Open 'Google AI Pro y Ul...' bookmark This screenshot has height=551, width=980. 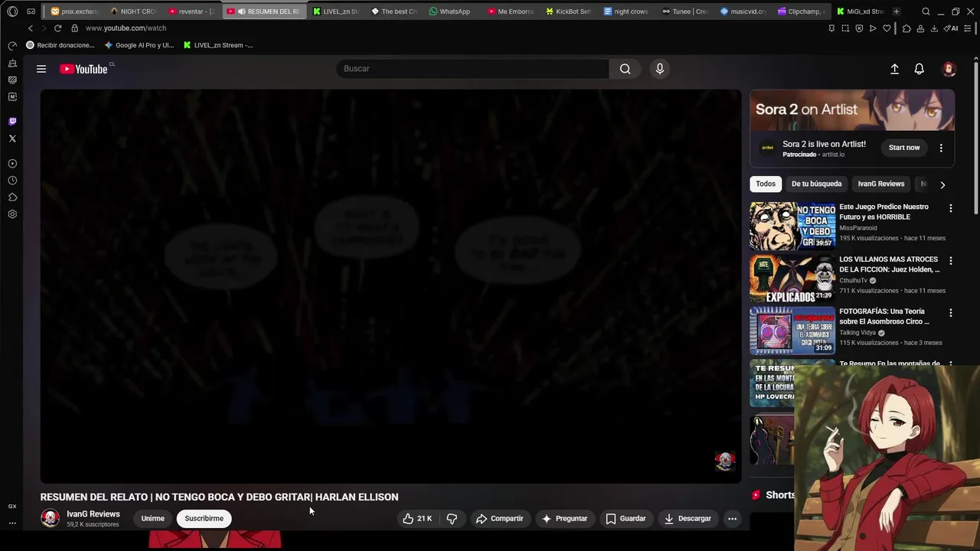(x=140, y=45)
